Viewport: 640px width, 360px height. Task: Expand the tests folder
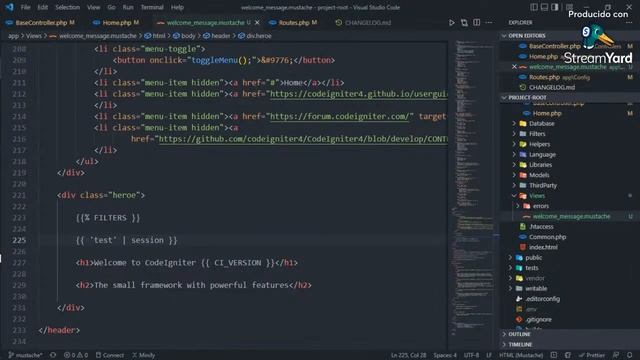[531, 268]
